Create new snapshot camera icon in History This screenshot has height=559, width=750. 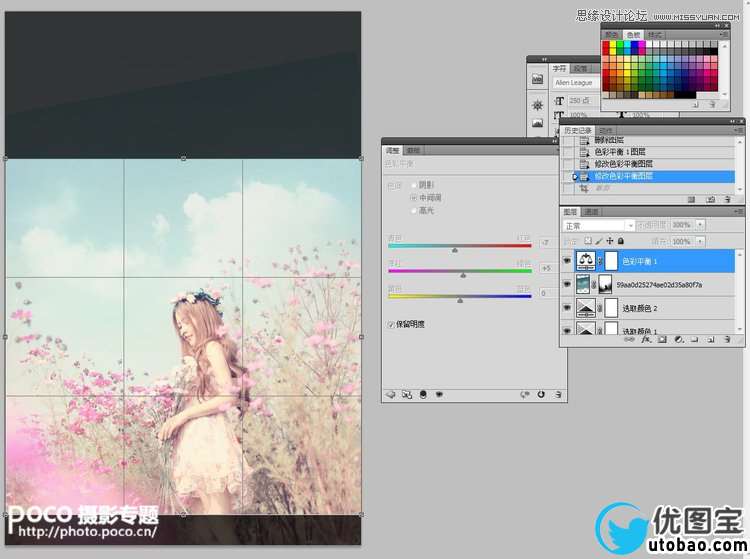coord(711,199)
